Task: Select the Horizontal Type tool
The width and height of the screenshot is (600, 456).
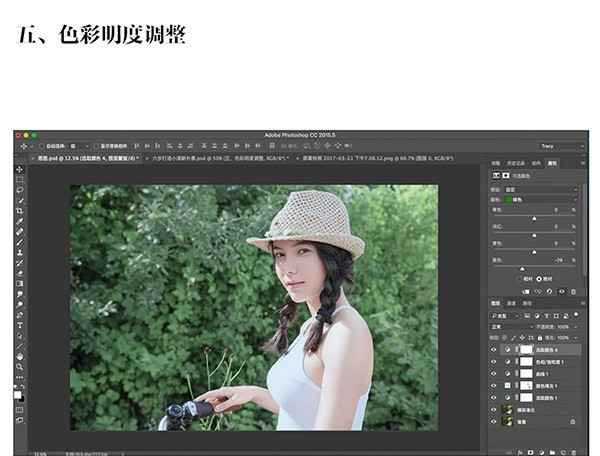Action: coord(20,324)
